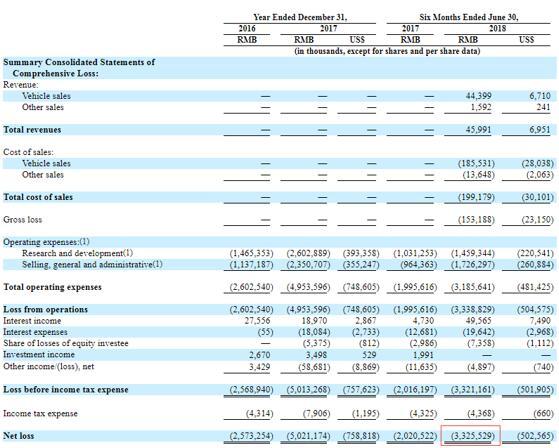Click the Six Months Ended June 30 header
Viewport: 559px width, 448px height.
click(469, 17)
